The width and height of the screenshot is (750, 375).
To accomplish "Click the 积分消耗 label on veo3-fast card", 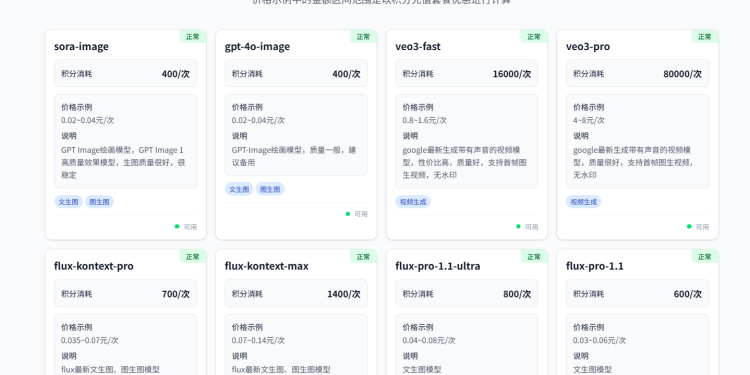I will [418, 74].
